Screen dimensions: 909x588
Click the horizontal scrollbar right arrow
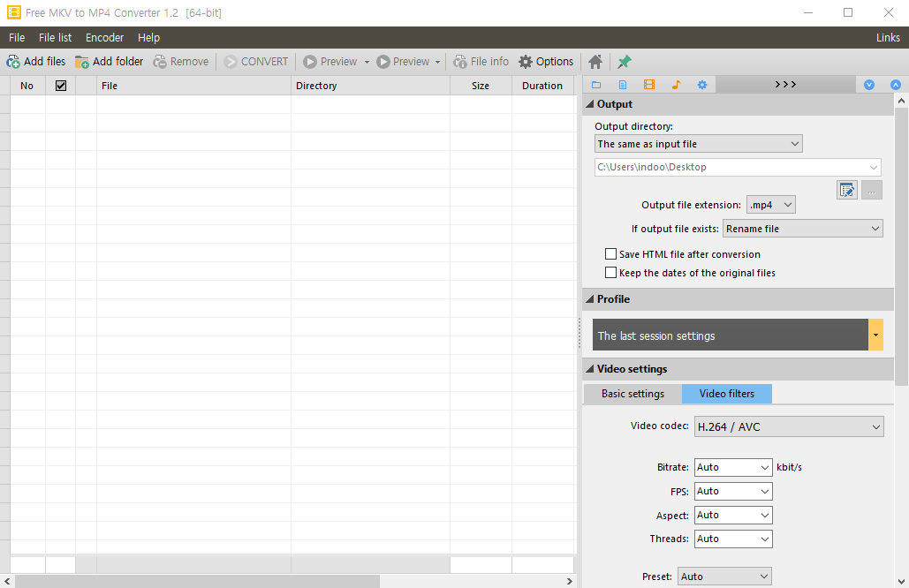pos(569,581)
